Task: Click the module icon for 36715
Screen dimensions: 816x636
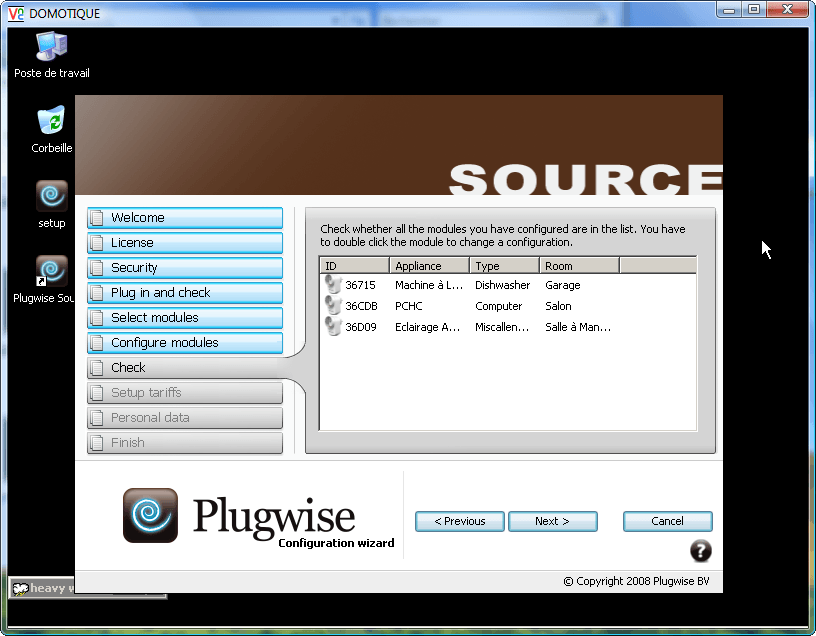Action: coord(333,284)
